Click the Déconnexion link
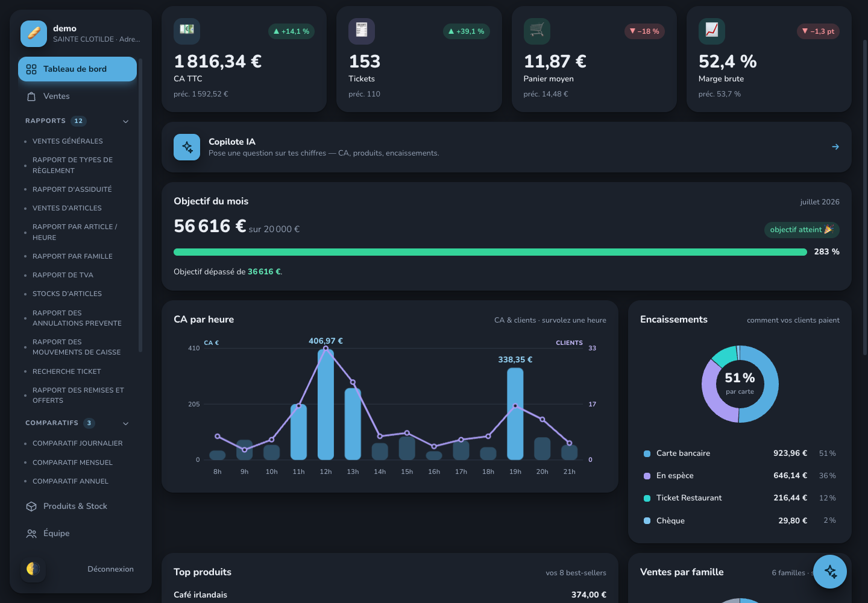868x603 pixels. coord(110,569)
